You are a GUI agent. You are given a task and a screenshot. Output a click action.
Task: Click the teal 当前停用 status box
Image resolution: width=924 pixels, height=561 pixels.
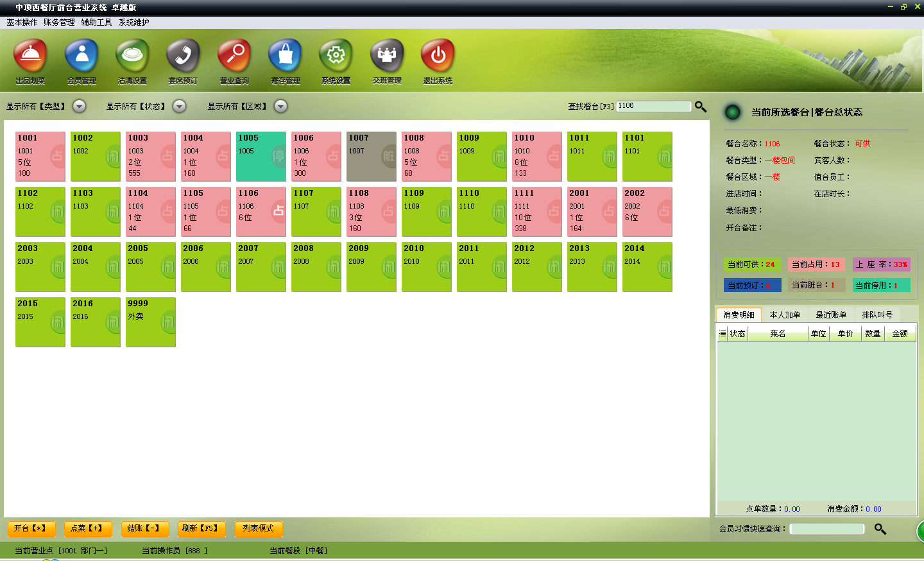pos(882,285)
